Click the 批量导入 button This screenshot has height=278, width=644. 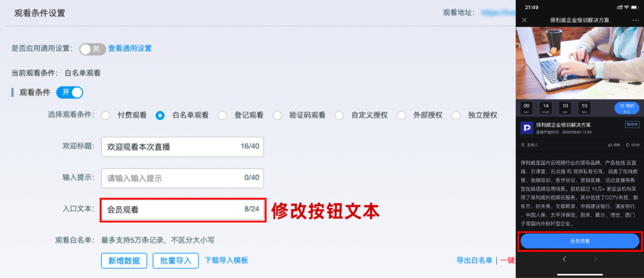pyautogui.click(x=175, y=261)
